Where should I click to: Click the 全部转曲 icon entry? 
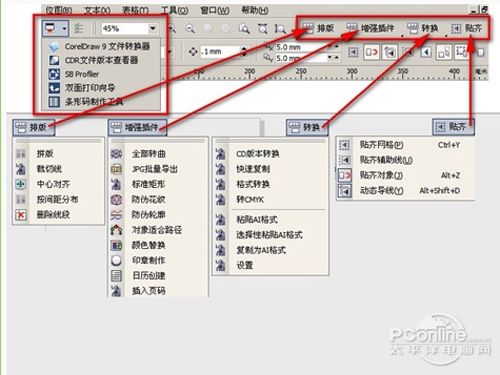(116, 154)
